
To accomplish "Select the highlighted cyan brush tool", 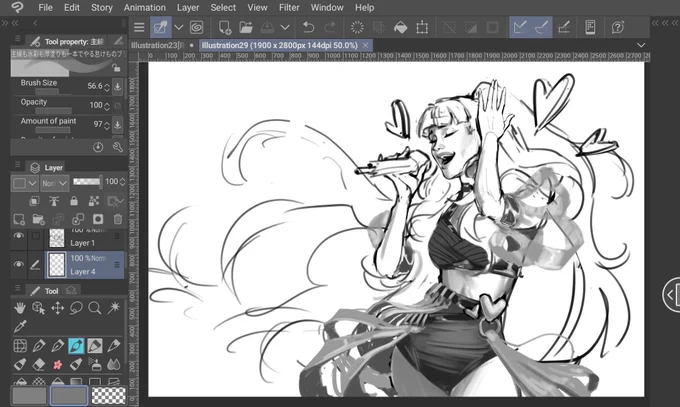I will (76, 346).
